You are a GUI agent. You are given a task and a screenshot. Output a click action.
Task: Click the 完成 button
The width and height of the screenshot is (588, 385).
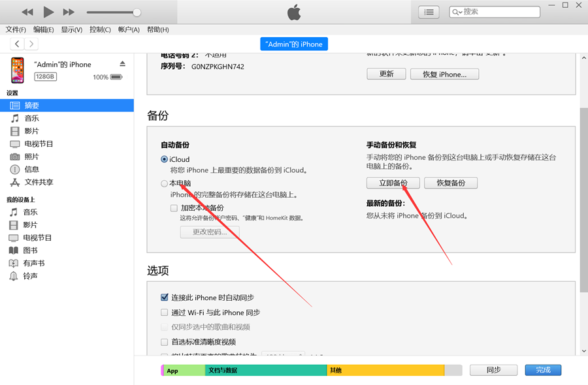point(543,370)
